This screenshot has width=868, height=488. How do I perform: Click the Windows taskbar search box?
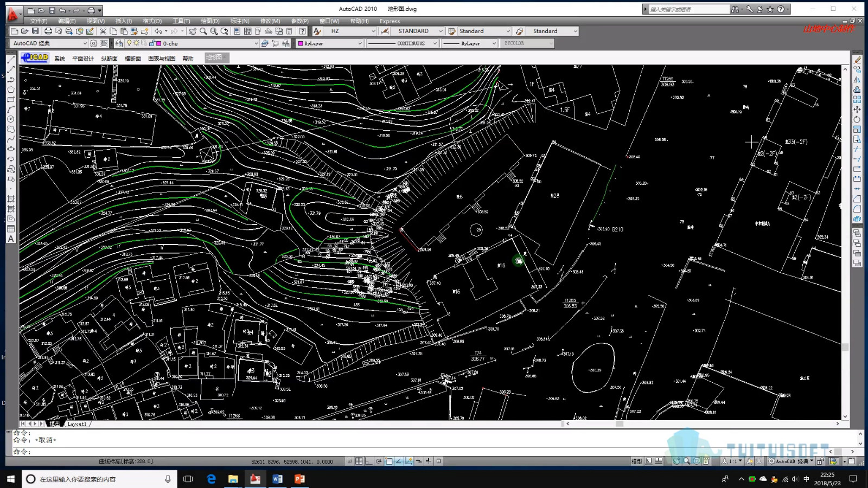tap(100, 479)
